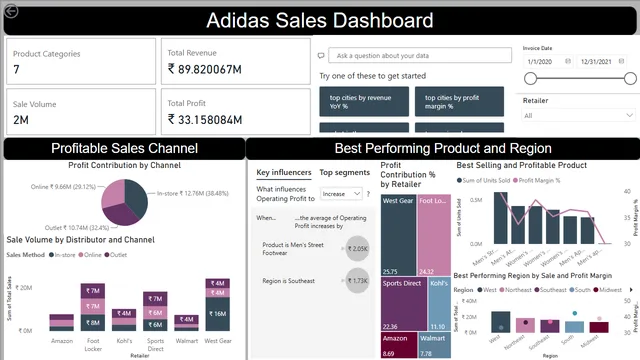Click the Foot Locker ₹ 8M bar segment
640x360 pixels.
(x=93, y=322)
